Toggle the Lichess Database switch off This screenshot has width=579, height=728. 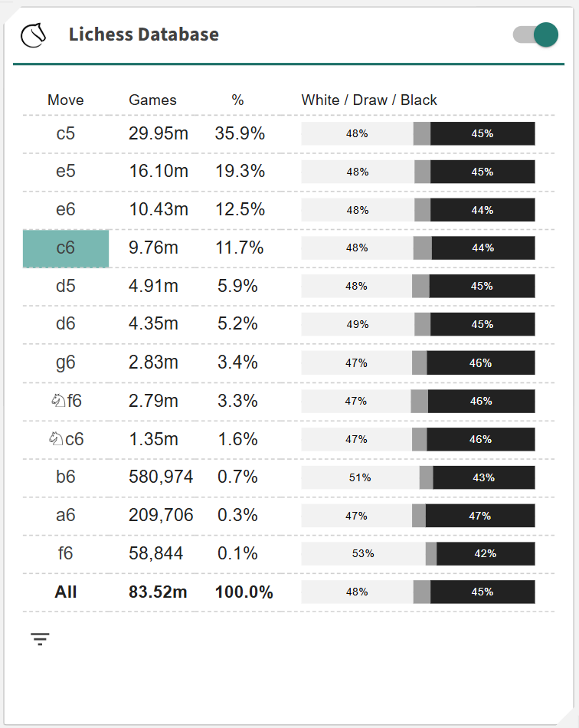pos(535,34)
